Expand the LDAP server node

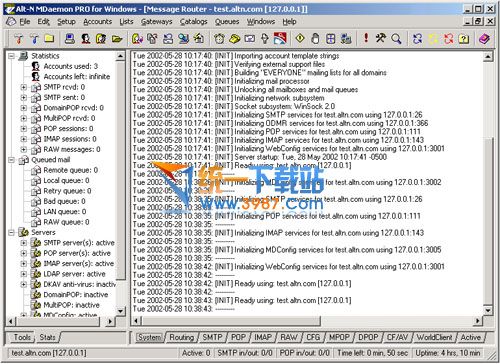point(23,274)
